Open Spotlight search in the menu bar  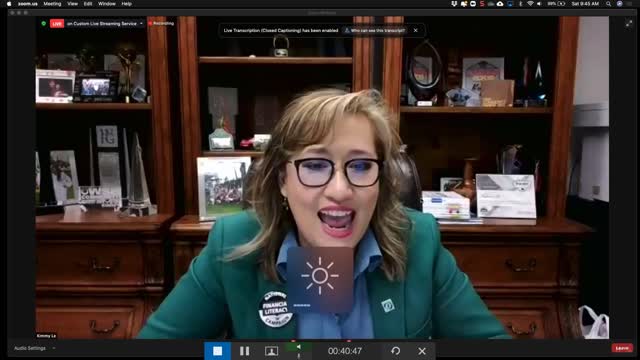(609, 4)
